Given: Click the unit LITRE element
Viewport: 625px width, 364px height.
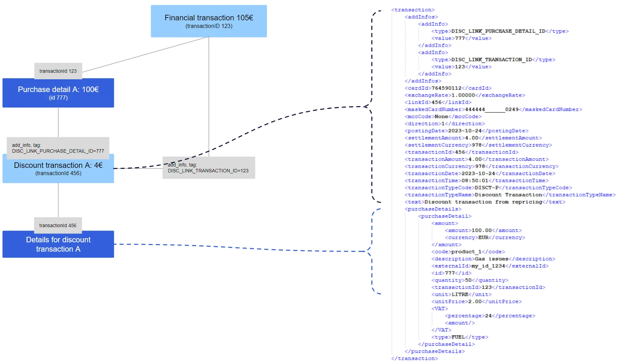Looking at the screenshot, I should point(461,294).
